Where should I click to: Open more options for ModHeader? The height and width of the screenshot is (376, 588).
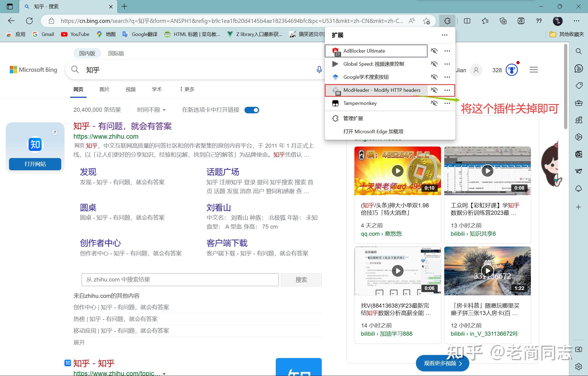[x=447, y=90]
